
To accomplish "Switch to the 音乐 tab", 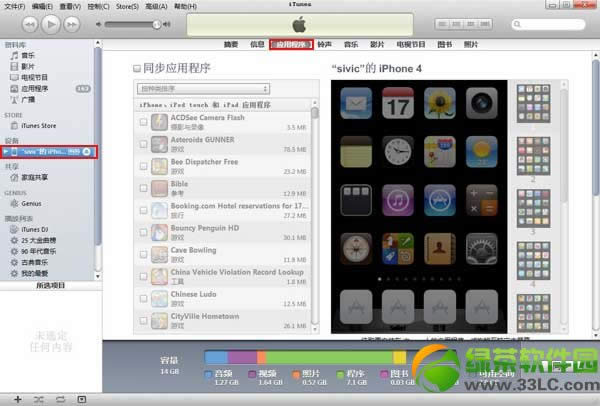I will (x=351, y=44).
